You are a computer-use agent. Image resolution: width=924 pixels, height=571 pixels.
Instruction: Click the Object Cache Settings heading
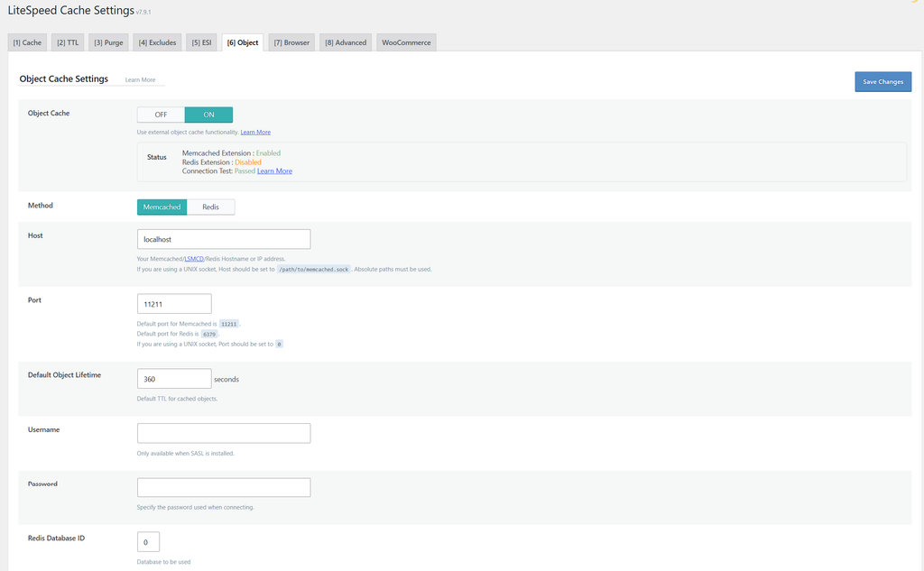(64, 79)
